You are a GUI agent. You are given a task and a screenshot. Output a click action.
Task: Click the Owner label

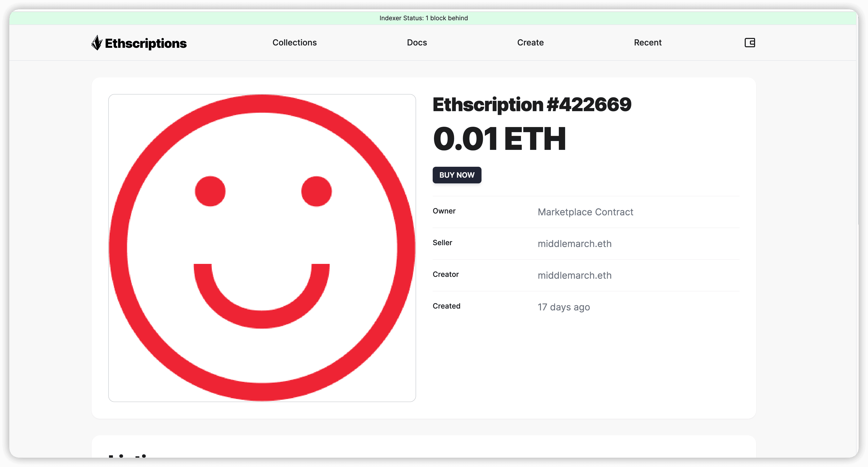coord(444,211)
